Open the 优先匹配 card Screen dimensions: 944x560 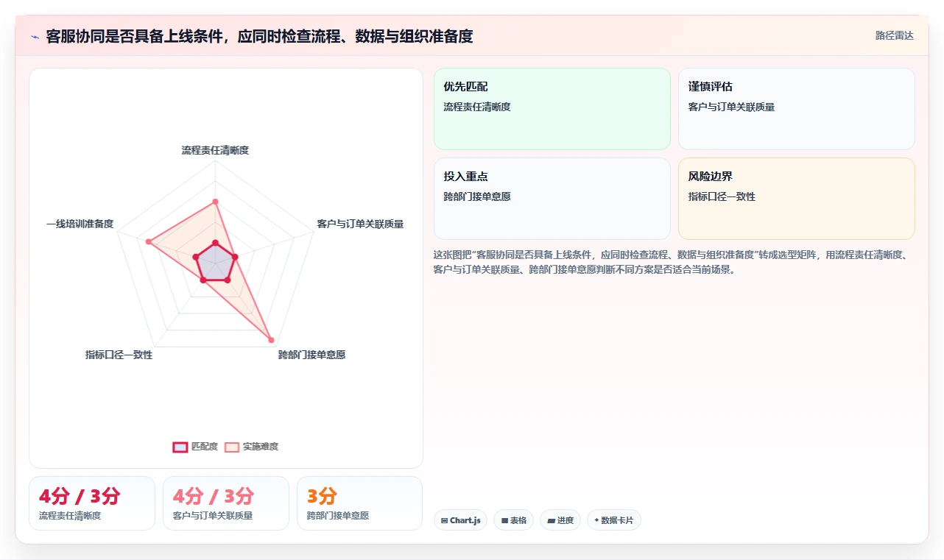[x=552, y=109]
